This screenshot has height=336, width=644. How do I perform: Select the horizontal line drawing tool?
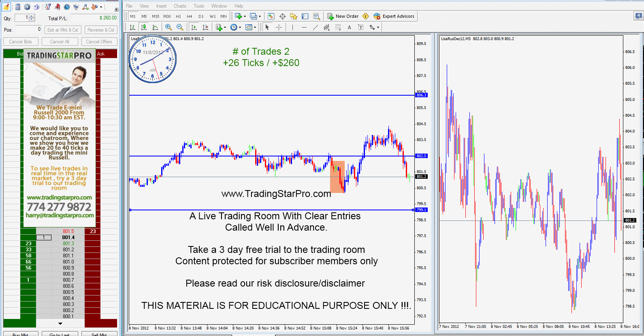click(x=304, y=27)
